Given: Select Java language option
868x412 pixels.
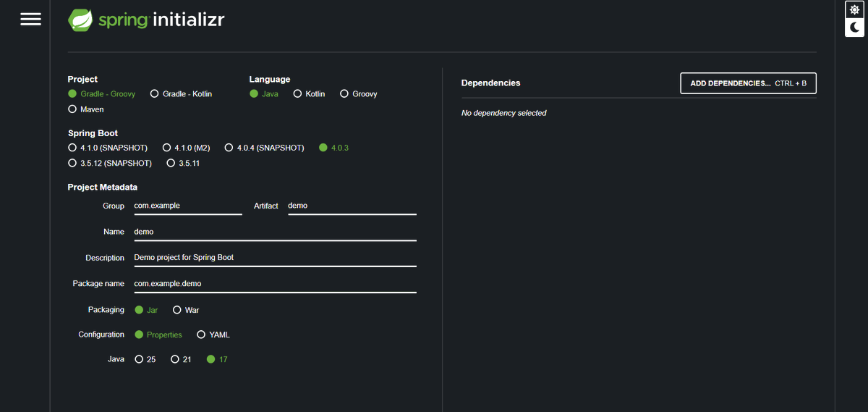Looking at the screenshot, I should pyautogui.click(x=264, y=94).
